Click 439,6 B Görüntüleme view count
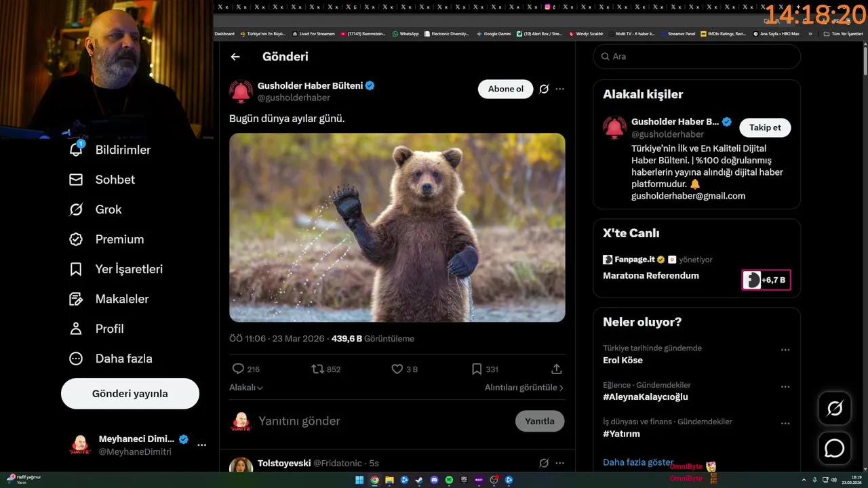 pyautogui.click(x=372, y=339)
